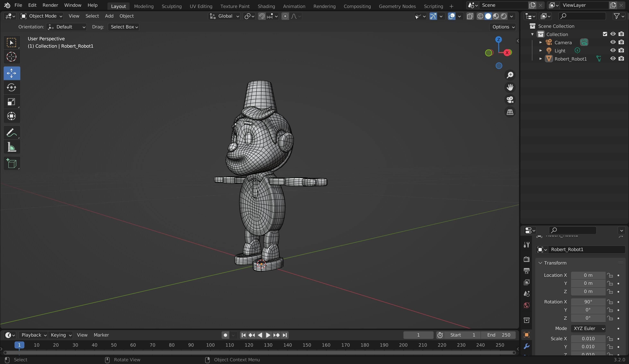The width and height of the screenshot is (629, 364).
Task: Toggle X-Ray display
Action: point(470,16)
